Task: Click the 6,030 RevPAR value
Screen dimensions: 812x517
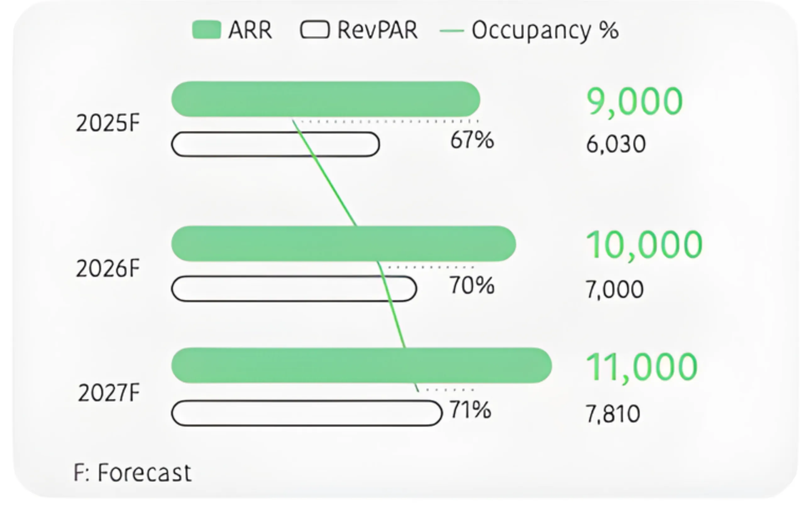Action: click(616, 144)
